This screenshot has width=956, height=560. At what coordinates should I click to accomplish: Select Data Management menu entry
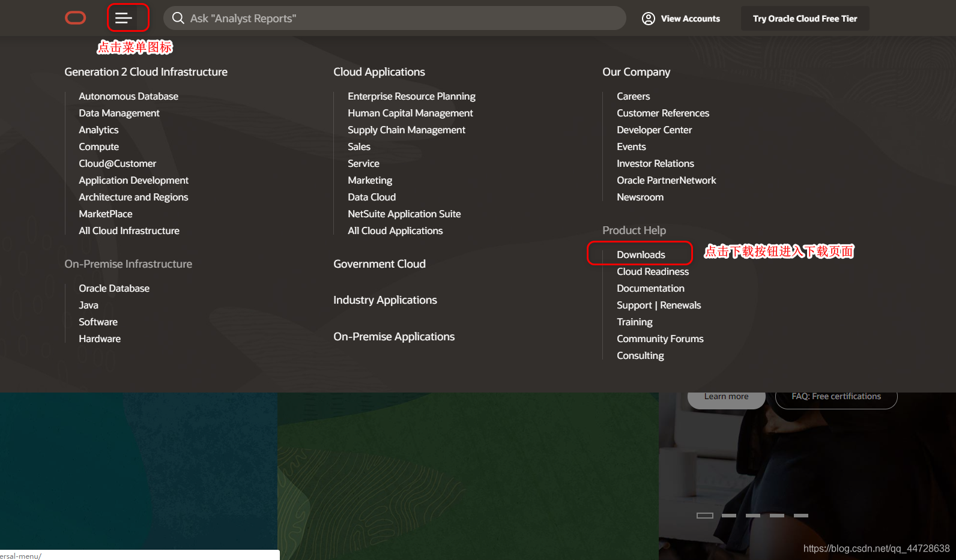click(119, 113)
